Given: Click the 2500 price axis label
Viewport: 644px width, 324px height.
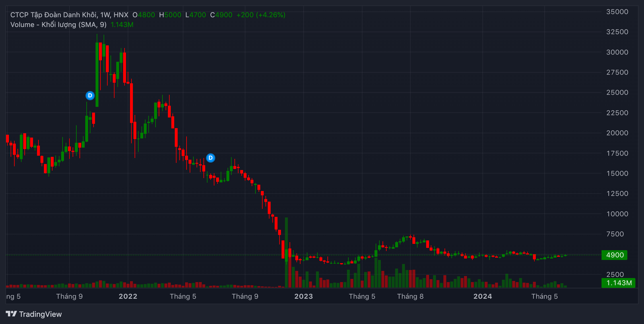Looking at the screenshot, I should (615, 275).
